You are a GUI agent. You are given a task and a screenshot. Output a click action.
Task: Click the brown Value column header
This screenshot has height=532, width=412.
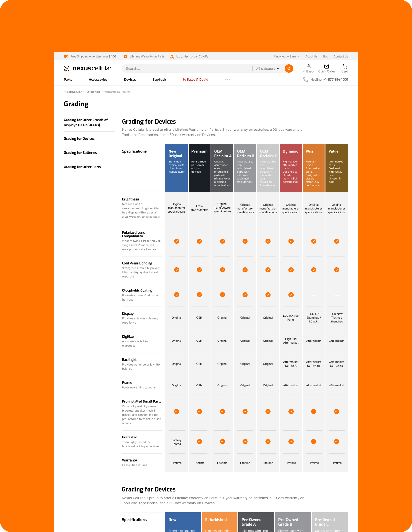click(337, 168)
